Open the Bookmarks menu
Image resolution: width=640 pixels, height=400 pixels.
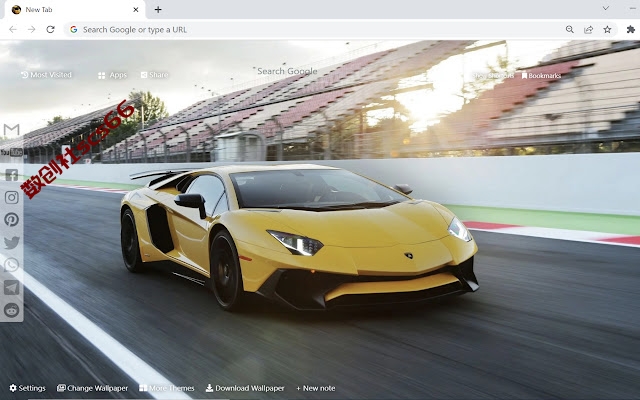pos(541,76)
